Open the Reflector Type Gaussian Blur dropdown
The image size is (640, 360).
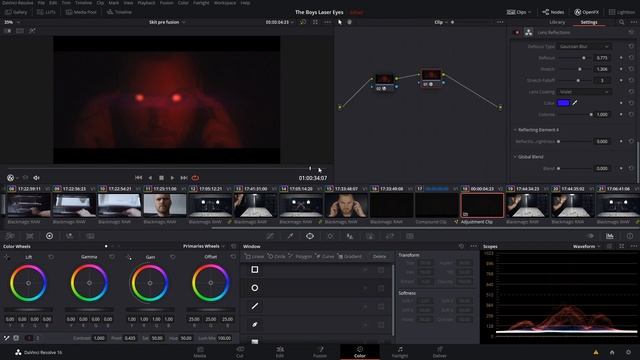point(584,47)
